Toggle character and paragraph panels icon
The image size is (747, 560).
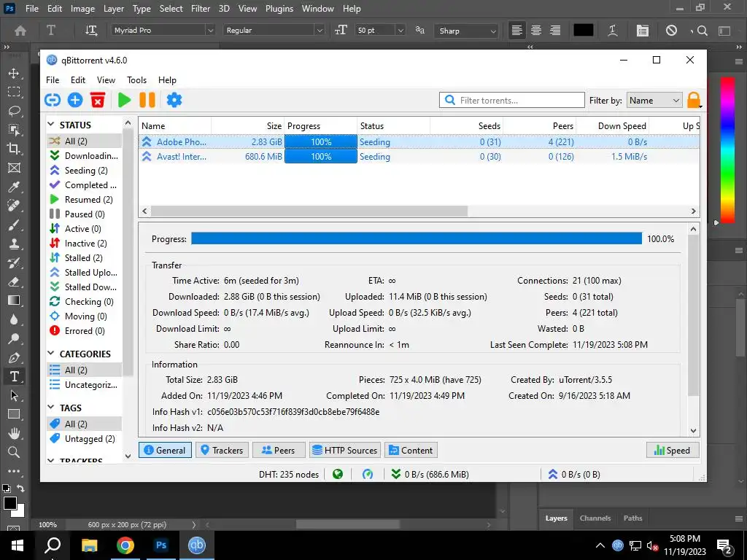pos(642,31)
